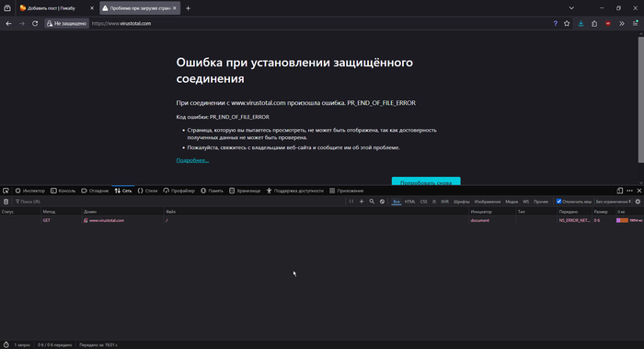Filter requests by Шрифты
This screenshot has width=644, height=349.
pyautogui.click(x=461, y=202)
